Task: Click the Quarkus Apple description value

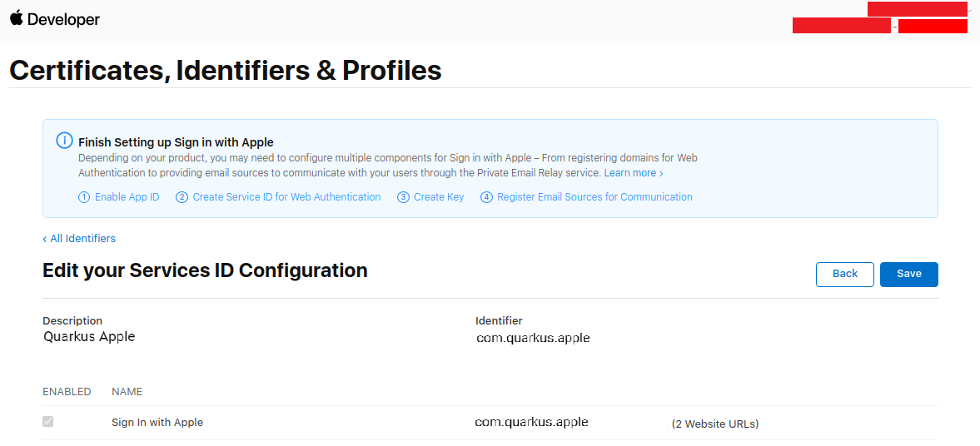Action: tap(89, 337)
